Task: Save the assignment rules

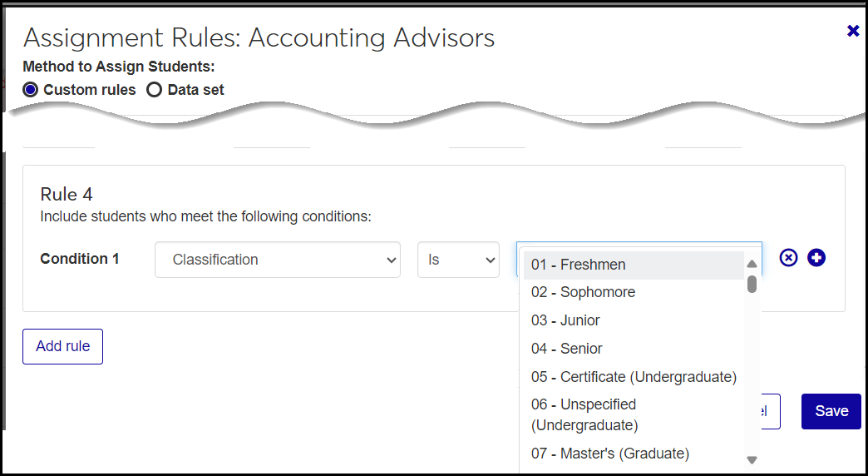Action: (x=831, y=411)
